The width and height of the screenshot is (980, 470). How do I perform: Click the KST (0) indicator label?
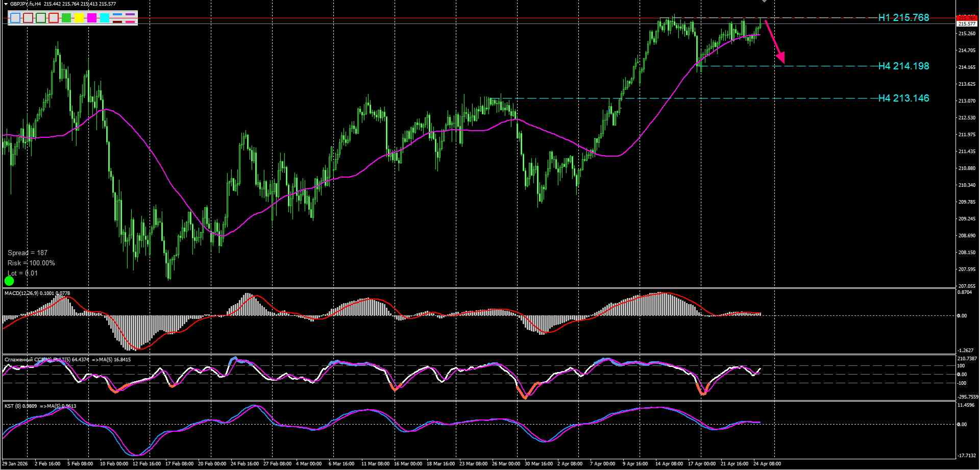tap(14, 406)
